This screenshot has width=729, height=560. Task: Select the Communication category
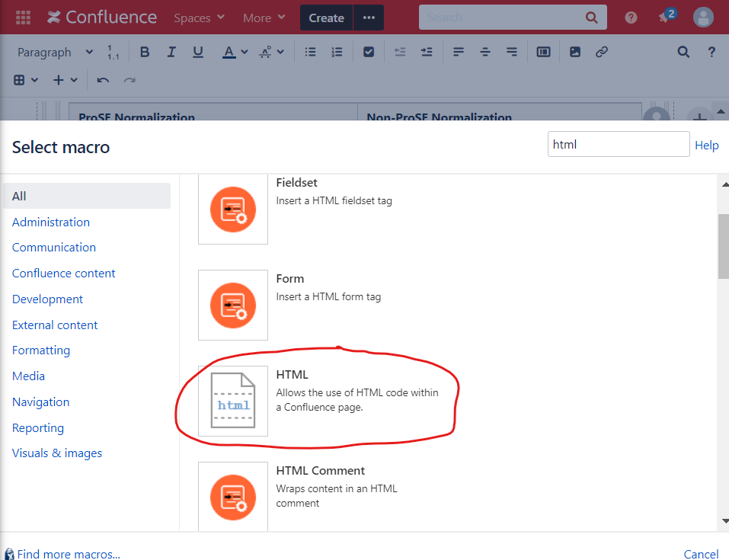[x=54, y=248]
